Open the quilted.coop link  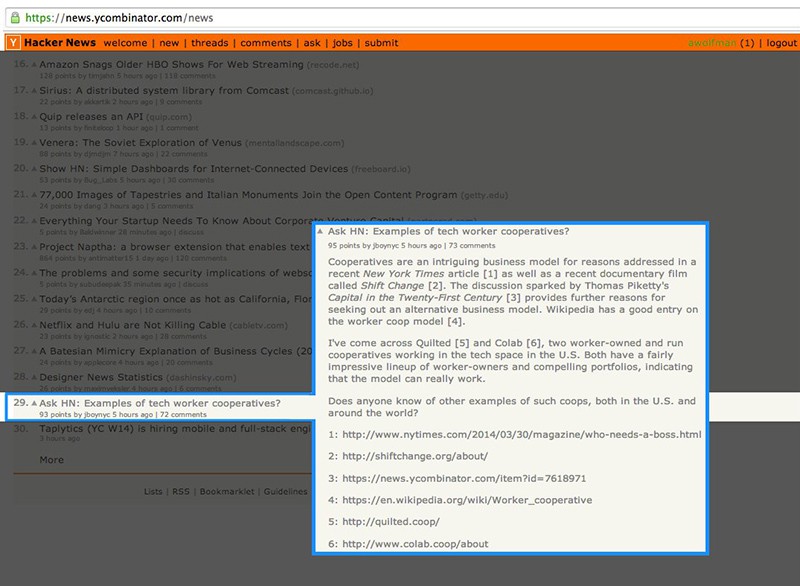click(x=391, y=522)
